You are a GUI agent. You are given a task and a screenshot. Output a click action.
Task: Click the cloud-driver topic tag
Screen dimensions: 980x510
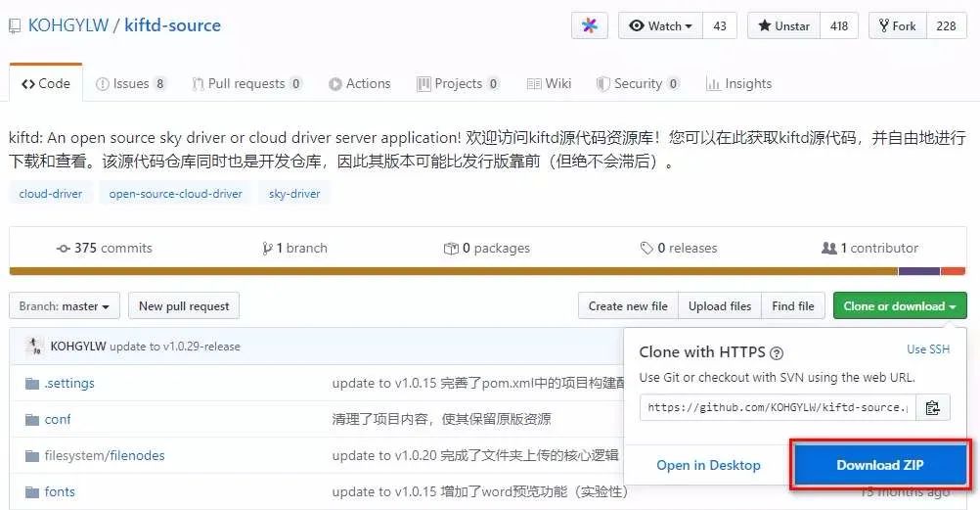coord(51,194)
